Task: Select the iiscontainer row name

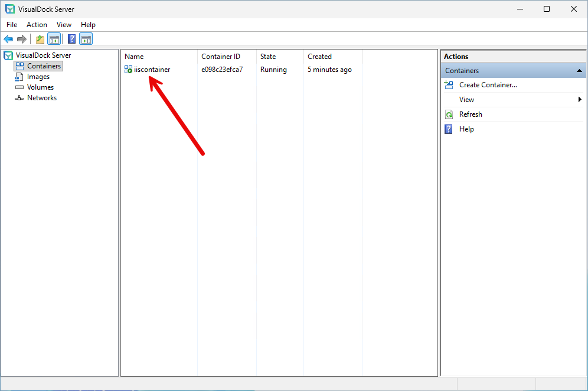Action: (152, 70)
